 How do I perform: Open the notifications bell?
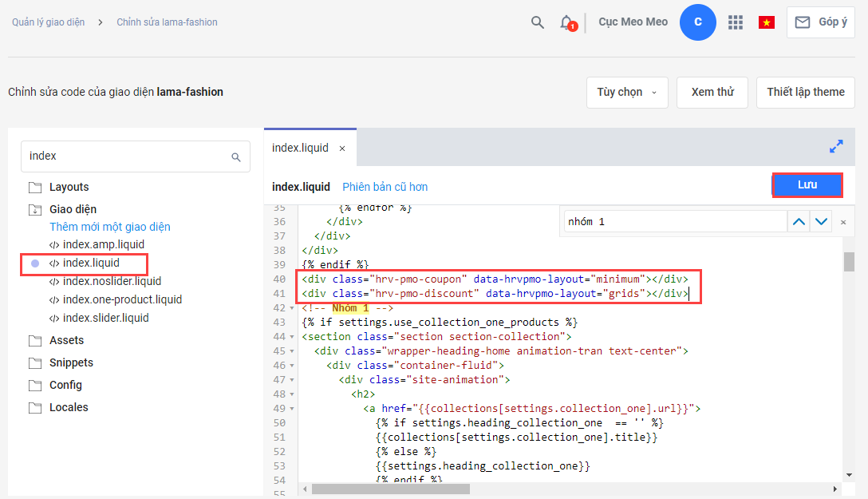point(566,22)
